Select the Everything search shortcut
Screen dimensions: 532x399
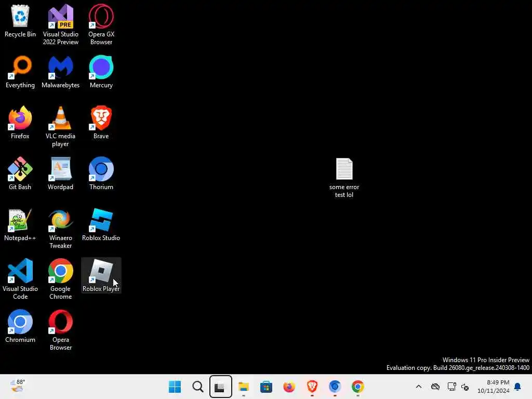(x=20, y=72)
